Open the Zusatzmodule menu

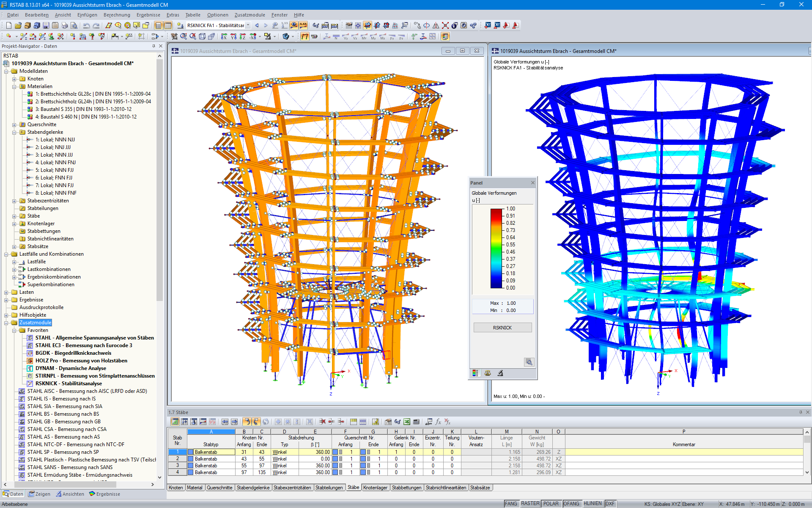[x=250, y=15]
